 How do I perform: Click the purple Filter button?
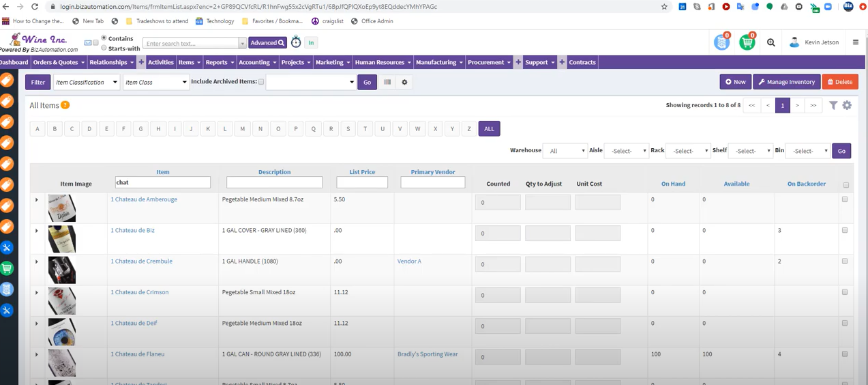pos(38,82)
